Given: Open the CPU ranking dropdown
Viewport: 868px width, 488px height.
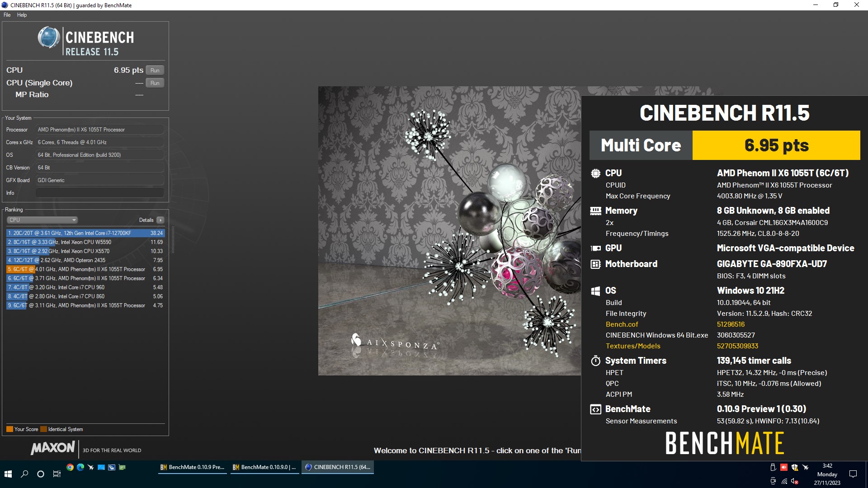Looking at the screenshot, I should [42, 220].
